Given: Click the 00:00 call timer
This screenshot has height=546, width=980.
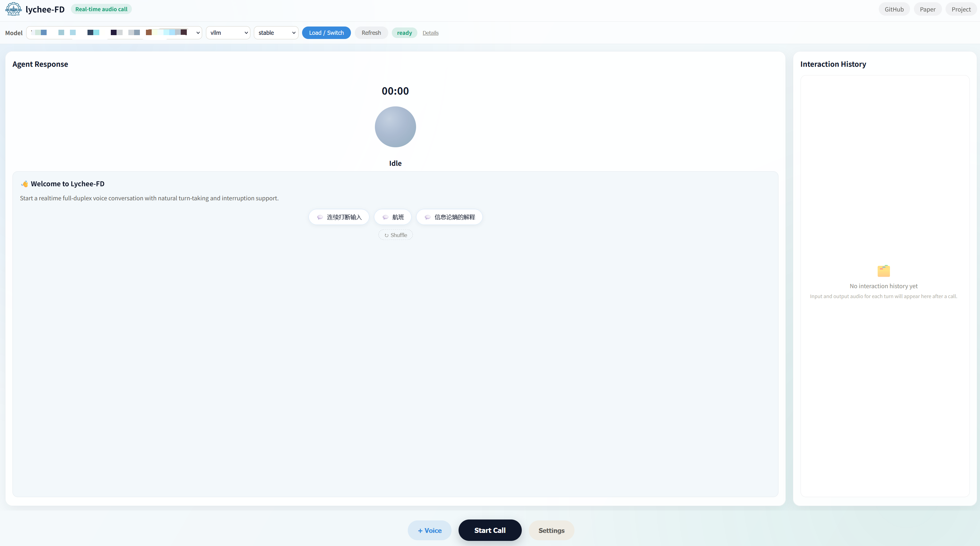Looking at the screenshot, I should (x=395, y=91).
